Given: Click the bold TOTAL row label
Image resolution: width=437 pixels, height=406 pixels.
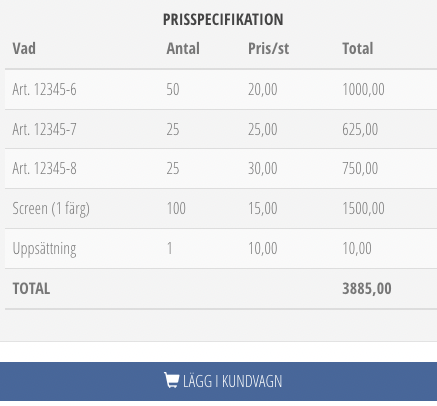Looking at the screenshot, I should click(x=31, y=289).
